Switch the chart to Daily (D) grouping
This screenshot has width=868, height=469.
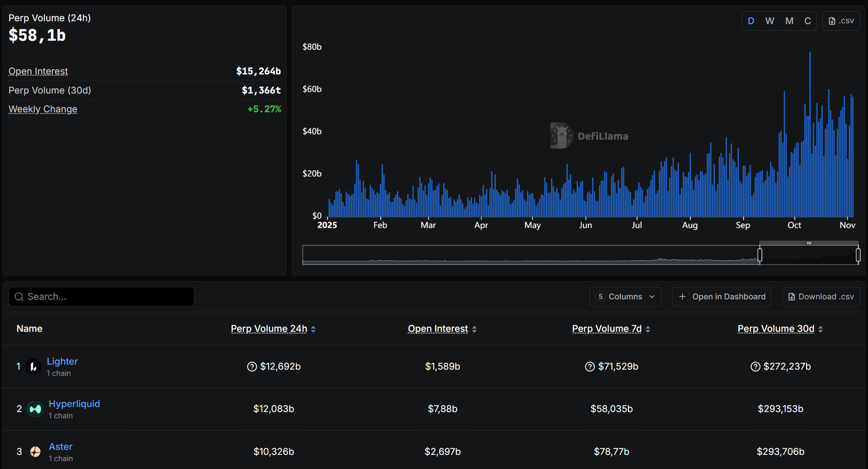[x=751, y=21]
